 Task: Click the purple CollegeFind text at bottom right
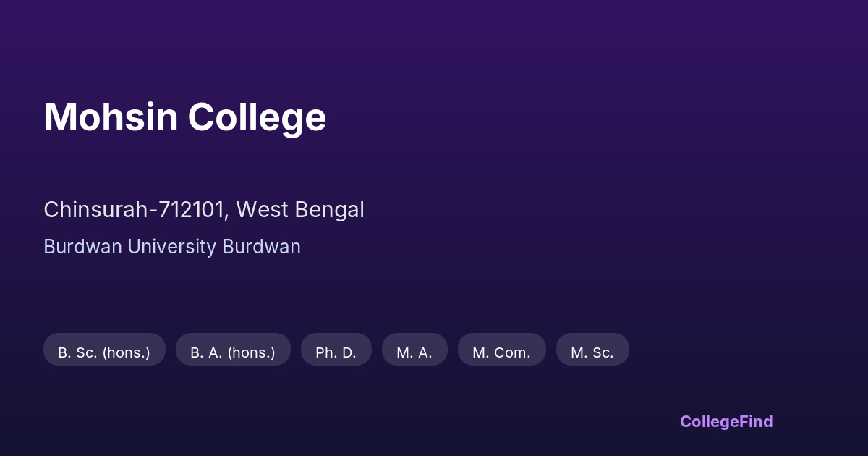pos(726,421)
